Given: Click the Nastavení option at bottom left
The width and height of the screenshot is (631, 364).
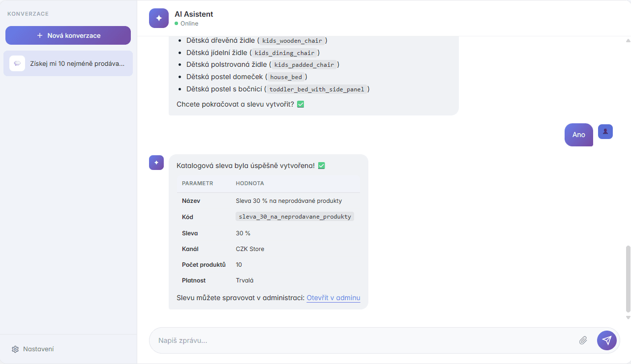Looking at the screenshot, I should [x=38, y=349].
